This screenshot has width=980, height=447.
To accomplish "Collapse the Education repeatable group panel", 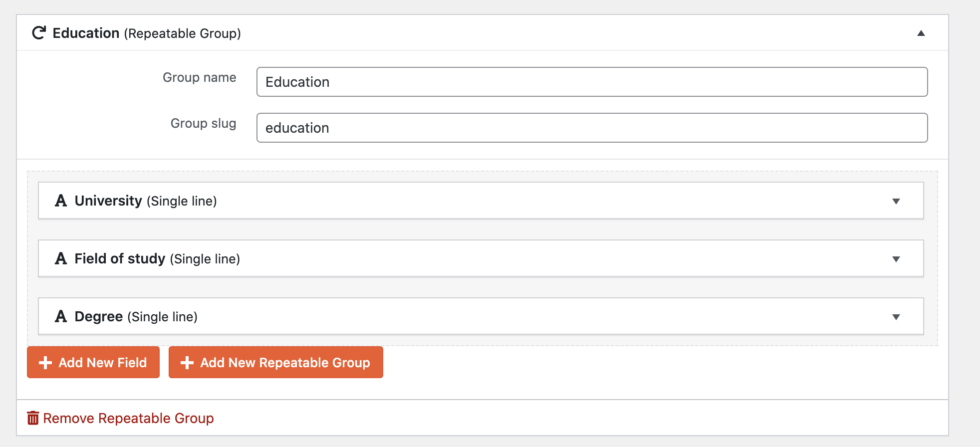I will [x=921, y=33].
